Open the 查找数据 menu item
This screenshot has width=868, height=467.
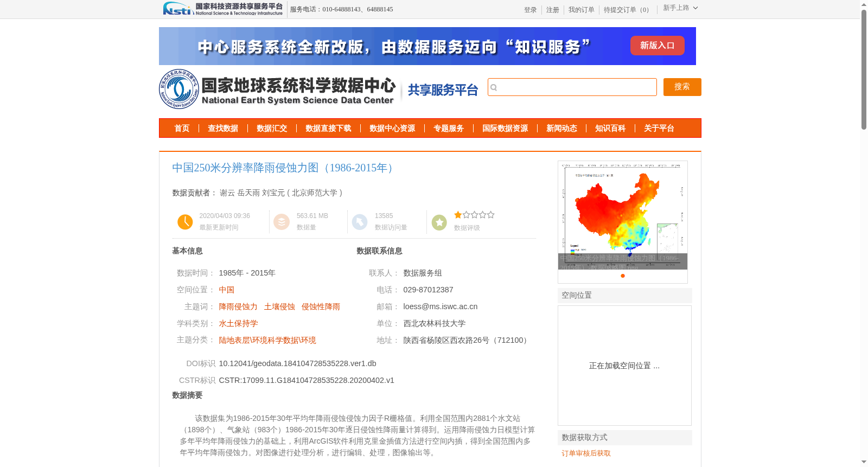[223, 129]
